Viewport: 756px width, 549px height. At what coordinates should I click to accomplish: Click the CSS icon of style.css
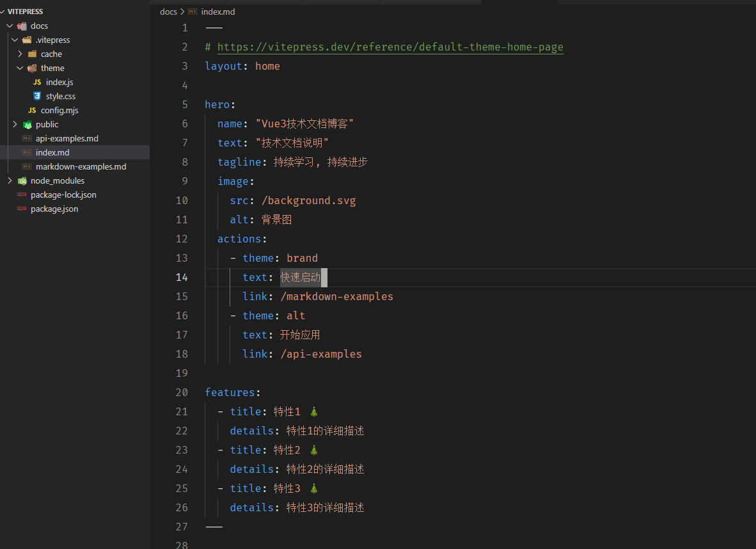[x=37, y=96]
